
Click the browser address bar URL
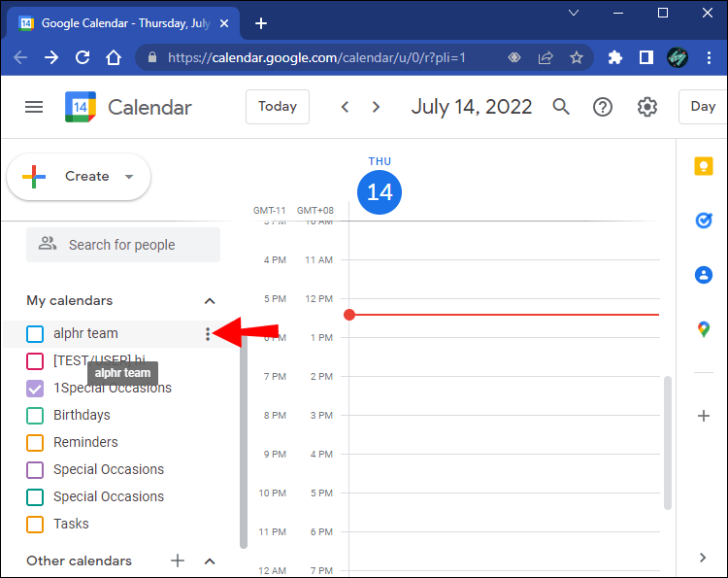tap(316, 57)
